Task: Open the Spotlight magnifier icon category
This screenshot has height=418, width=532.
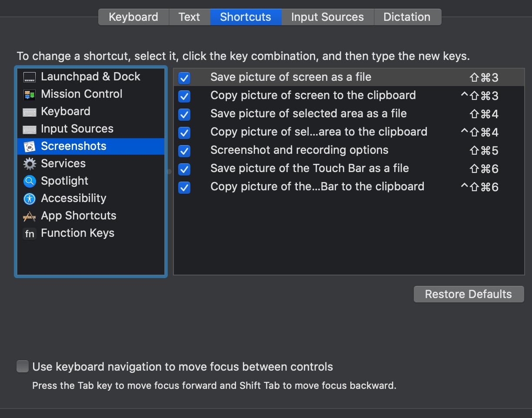Action: (30, 181)
